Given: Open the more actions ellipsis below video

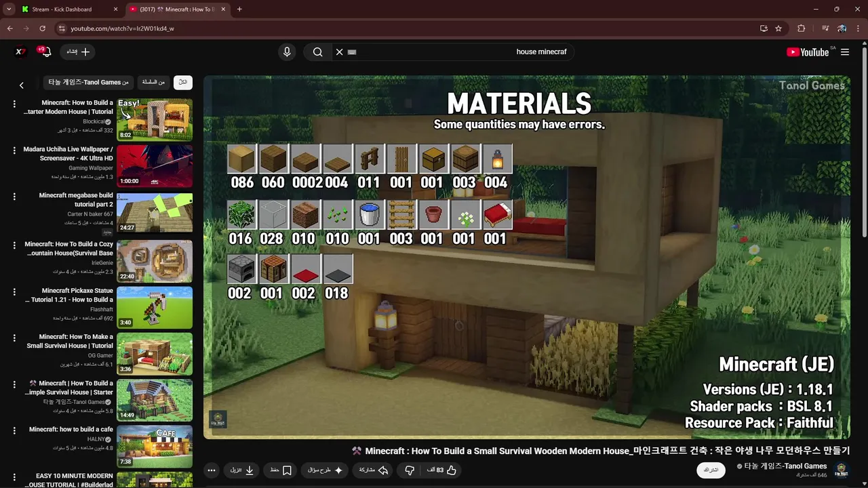Looking at the screenshot, I should [x=212, y=470].
